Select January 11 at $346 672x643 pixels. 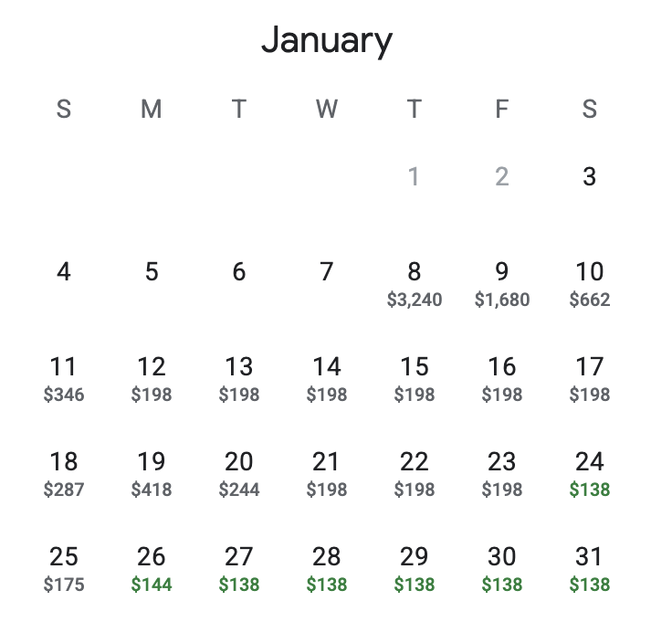pos(64,378)
